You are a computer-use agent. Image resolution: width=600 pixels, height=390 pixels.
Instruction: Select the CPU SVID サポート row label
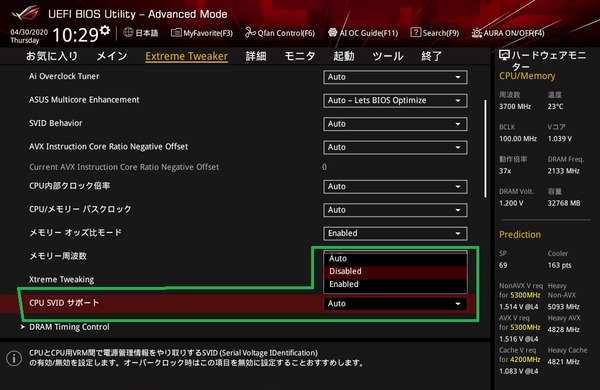[64, 303]
